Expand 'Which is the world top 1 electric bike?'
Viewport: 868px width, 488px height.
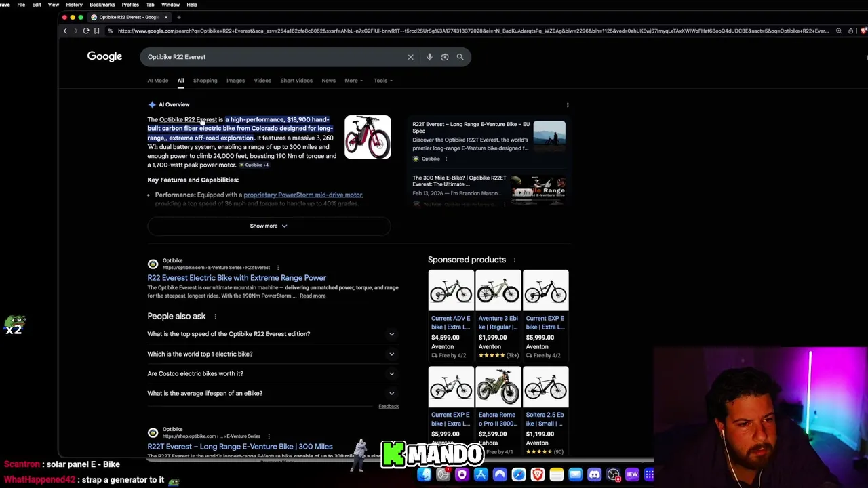(271, 354)
